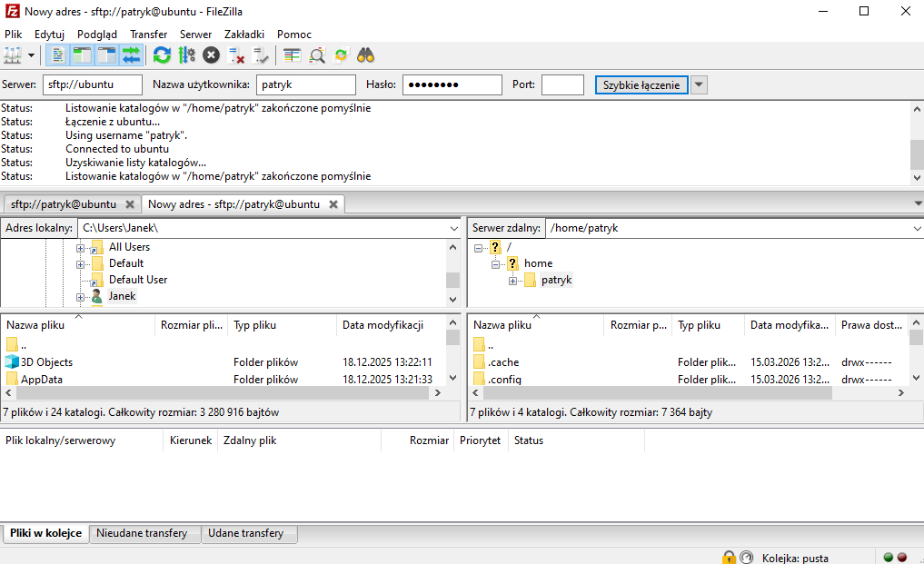
Task: Open the Site Manager icon
Action: pos(13,55)
